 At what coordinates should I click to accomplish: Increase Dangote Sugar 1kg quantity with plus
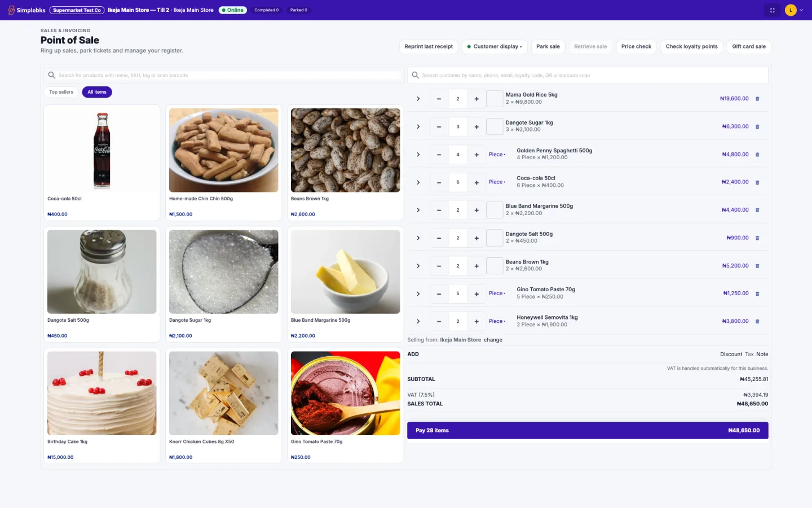click(476, 126)
